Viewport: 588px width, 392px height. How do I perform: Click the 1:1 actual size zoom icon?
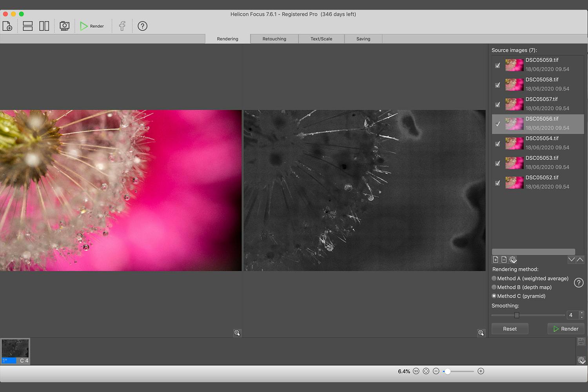click(416, 371)
